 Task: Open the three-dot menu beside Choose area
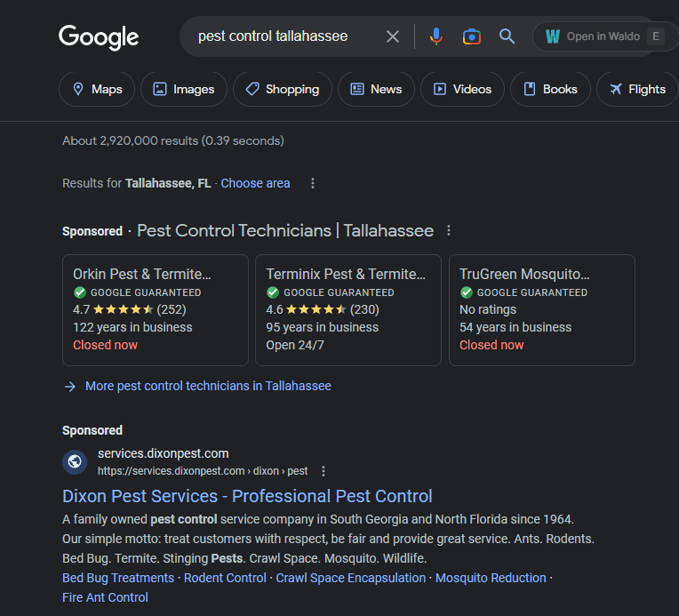coord(313,183)
